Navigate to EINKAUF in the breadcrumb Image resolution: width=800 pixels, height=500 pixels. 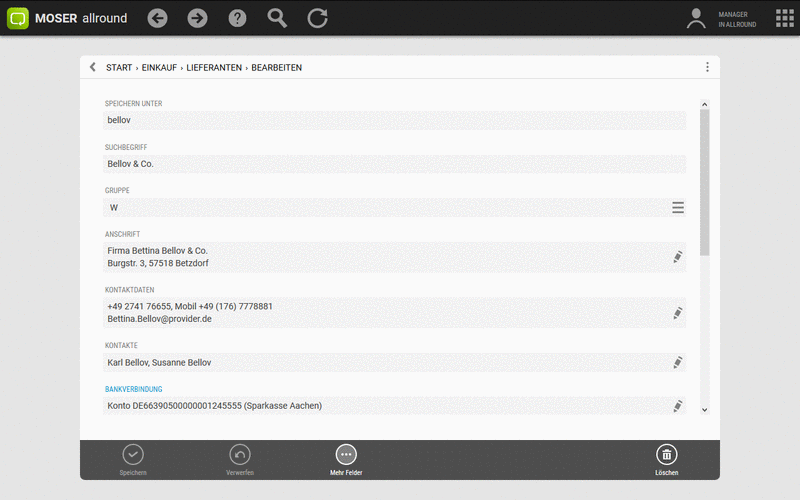click(159, 67)
